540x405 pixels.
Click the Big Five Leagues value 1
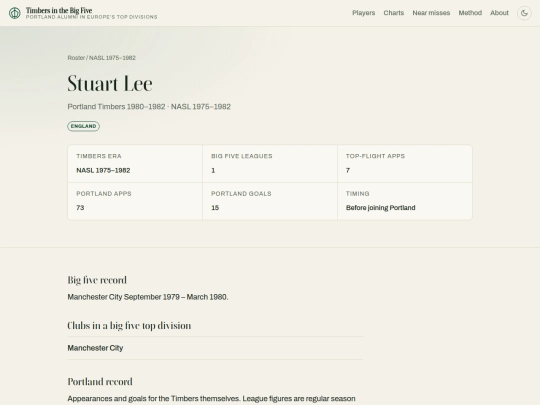213,170
